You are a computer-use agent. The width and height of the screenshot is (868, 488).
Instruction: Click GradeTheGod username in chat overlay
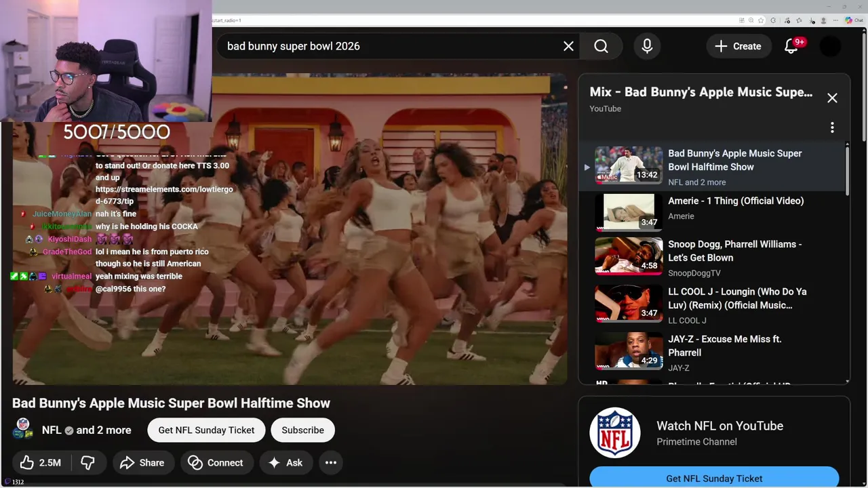(67, 252)
